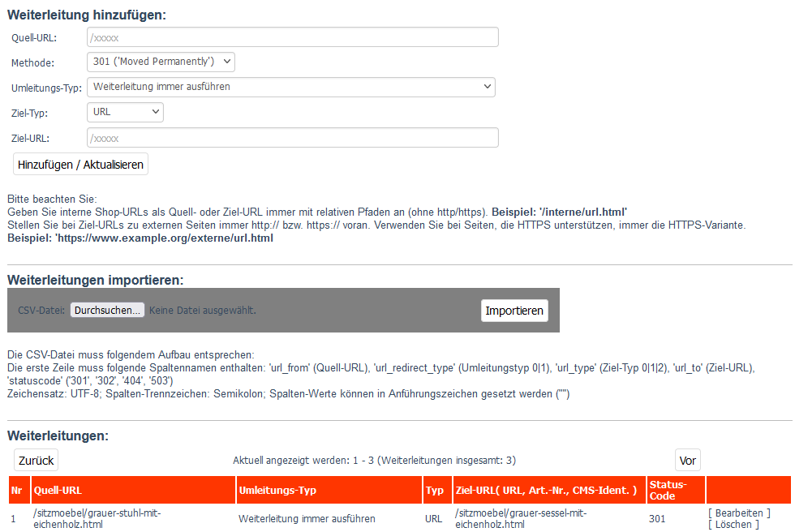Browse for a CSV file with Durchsuchen
The height and width of the screenshot is (532, 795).
coord(107,310)
